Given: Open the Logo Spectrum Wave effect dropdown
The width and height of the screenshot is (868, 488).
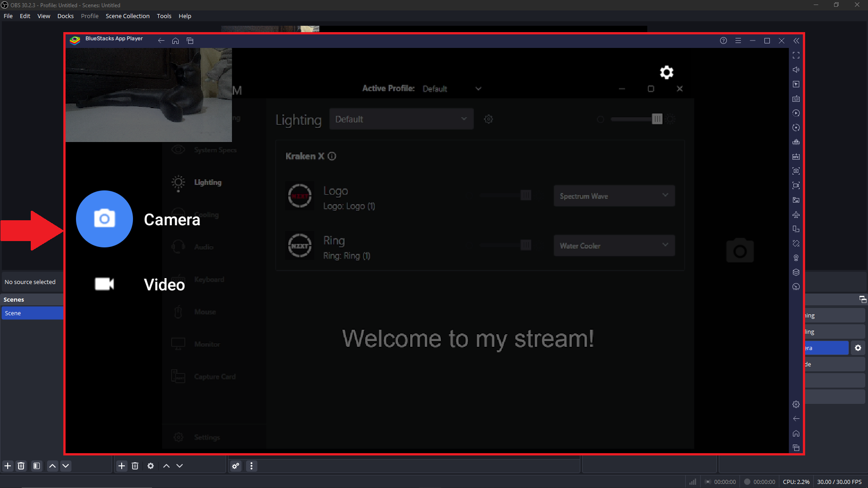Looking at the screenshot, I should 614,196.
